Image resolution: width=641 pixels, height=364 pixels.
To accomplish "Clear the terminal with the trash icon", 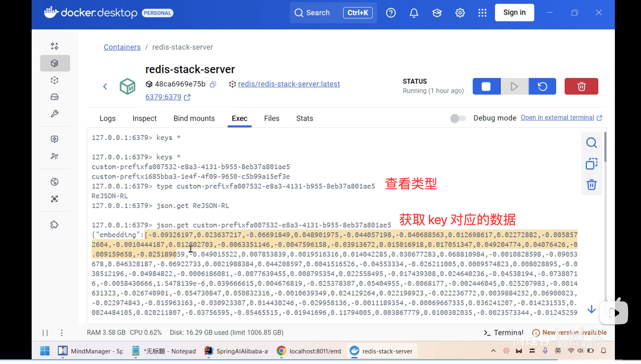I will (591, 185).
